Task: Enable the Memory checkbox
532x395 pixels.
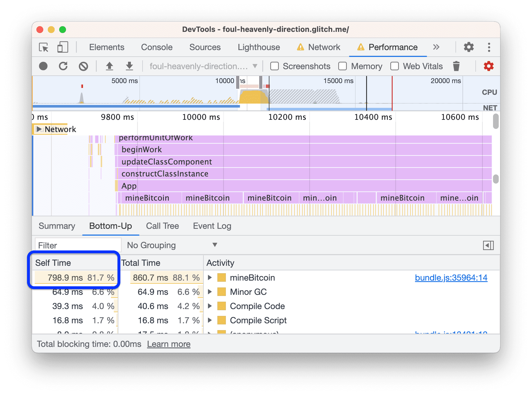Action: pos(343,66)
